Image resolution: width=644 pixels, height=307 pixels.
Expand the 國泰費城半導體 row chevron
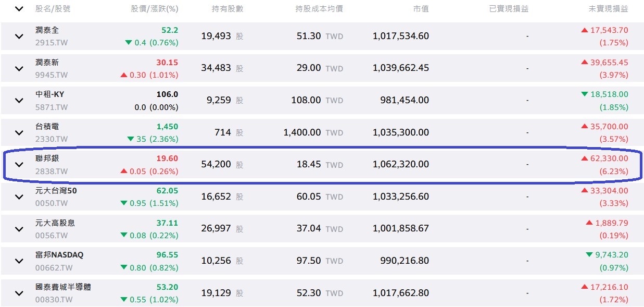(x=19, y=293)
